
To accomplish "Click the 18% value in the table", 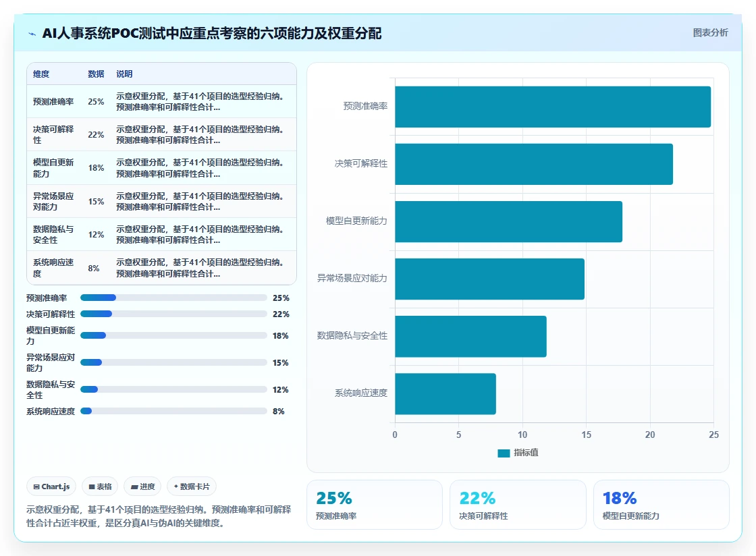I will tap(96, 167).
